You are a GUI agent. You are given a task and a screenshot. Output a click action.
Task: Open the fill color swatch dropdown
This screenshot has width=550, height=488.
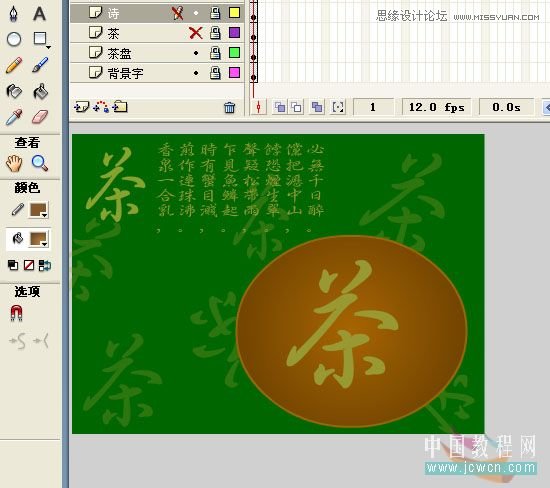click(39, 239)
